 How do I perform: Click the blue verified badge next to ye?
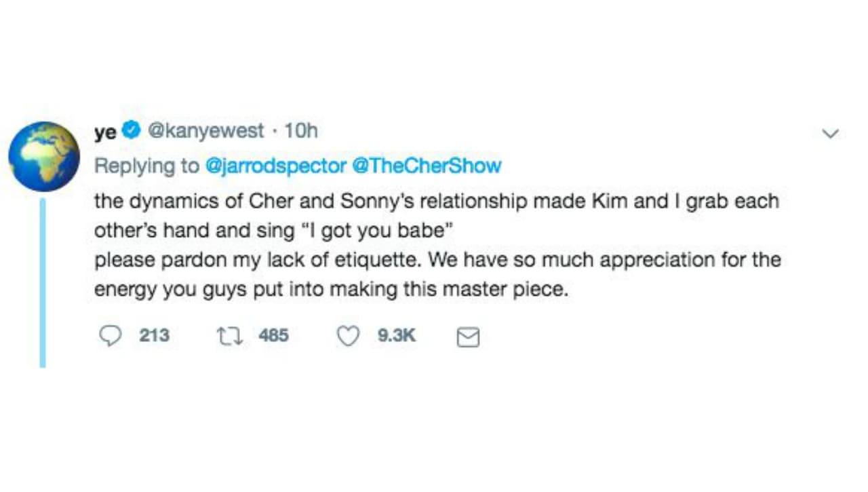click(x=131, y=130)
